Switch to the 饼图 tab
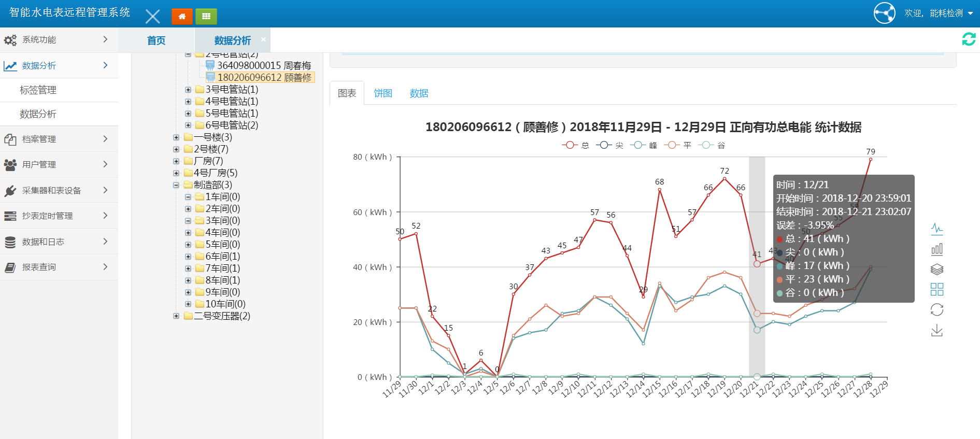The width and height of the screenshot is (980, 439). tap(383, 93)
